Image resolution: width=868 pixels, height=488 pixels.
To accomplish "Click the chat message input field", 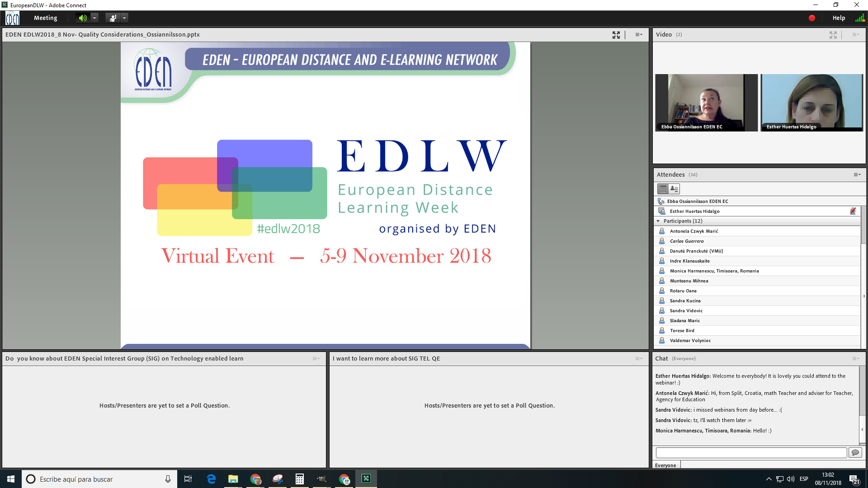I will click(x=751, y=453).
